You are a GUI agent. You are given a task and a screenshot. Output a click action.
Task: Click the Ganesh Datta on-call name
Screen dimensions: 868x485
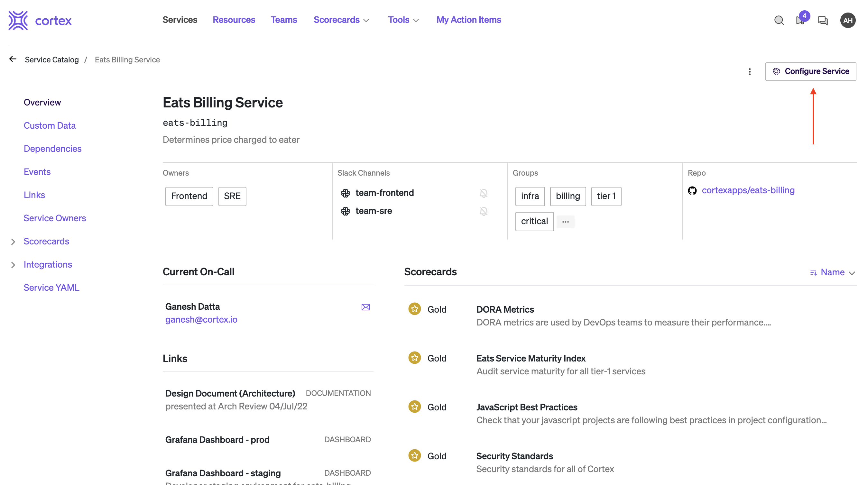pyautogui.click(x=192, y=307)
